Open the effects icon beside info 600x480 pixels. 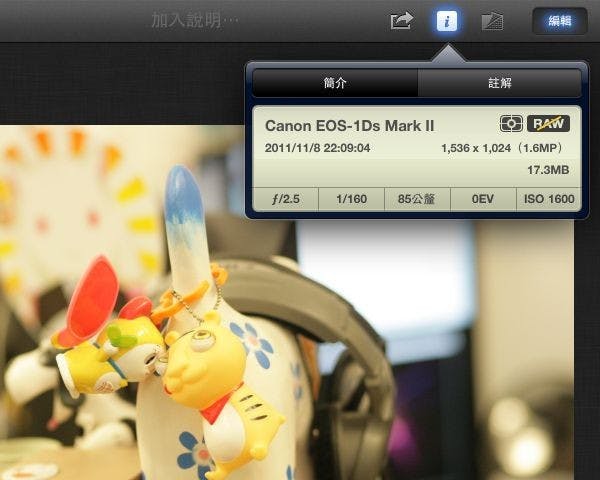(492, 21)
